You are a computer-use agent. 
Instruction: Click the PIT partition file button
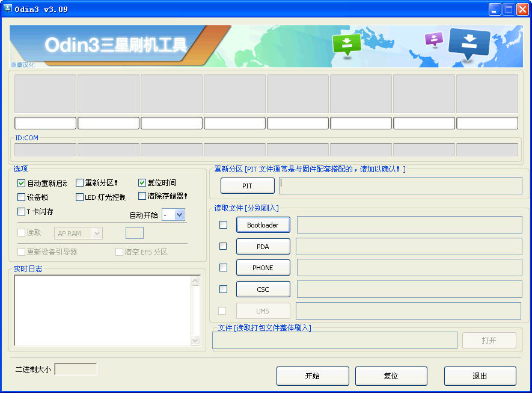click(246, 185)
